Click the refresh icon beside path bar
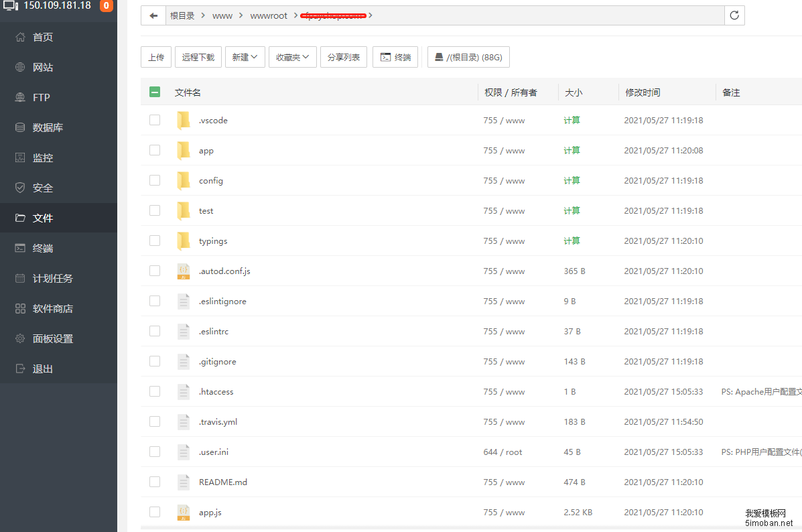The height and width of the screenshot is (532, 802). 734,15
